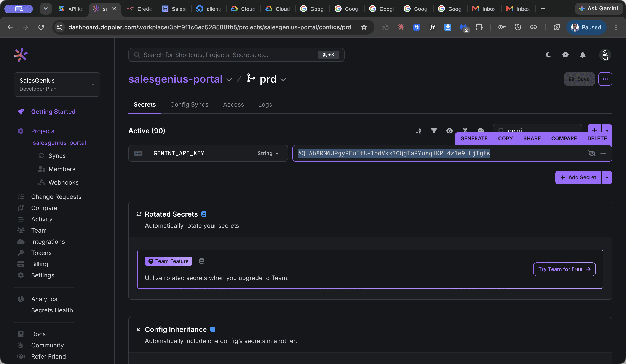Click the note icon left of GEMINI_API_KEY
The image size is (626, 364).
138,153
